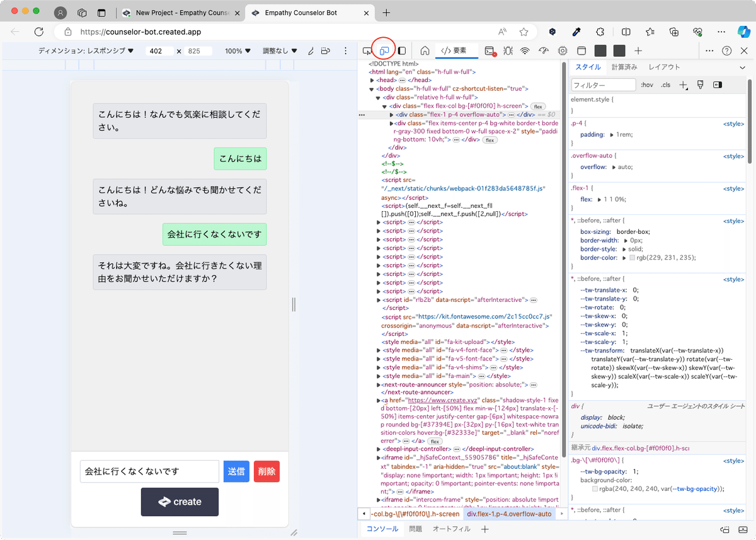The image size is (756, 540).
Task: Open the performance speedometer icon in DevTools
Action: pos(543,50)
